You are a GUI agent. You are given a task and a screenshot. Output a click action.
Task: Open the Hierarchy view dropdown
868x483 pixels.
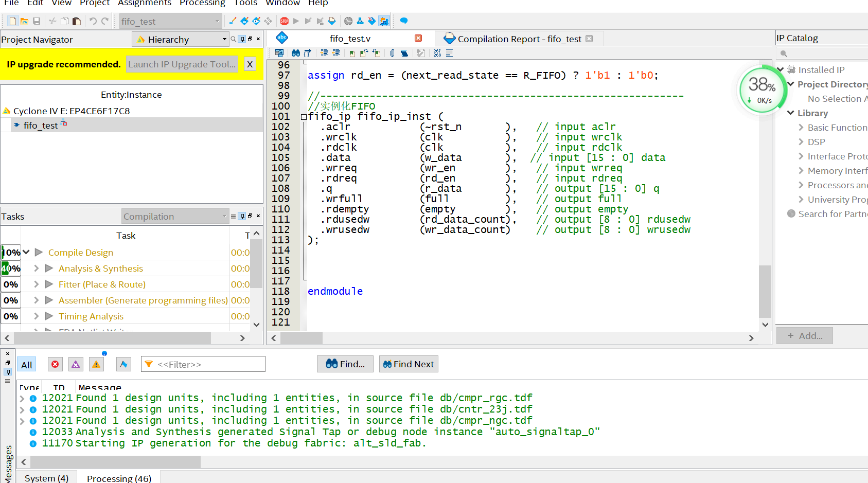click(x=181, y=39)
